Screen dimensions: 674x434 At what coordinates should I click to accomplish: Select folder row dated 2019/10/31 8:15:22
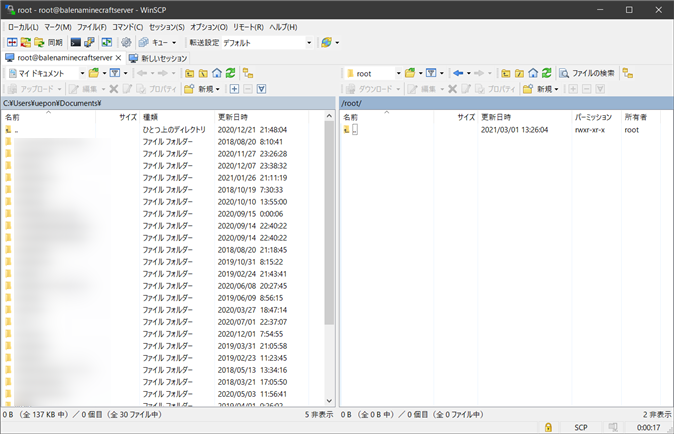click(x=162, y=262)
